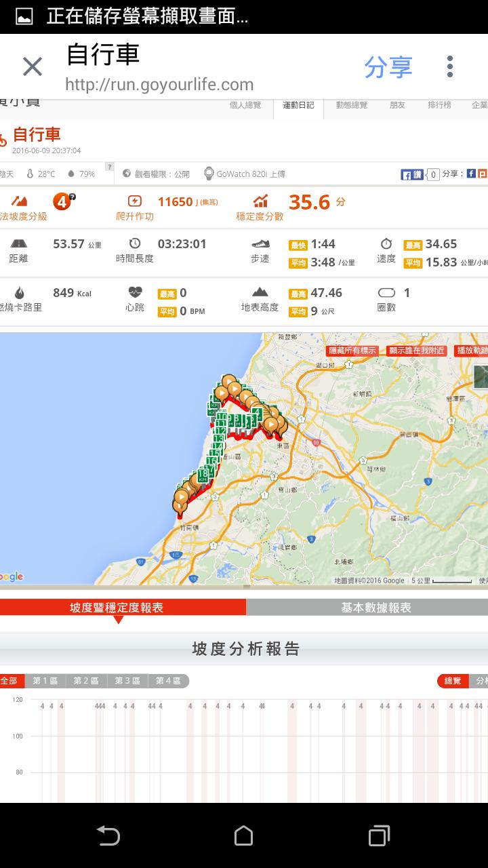The width and height of the screenshot is (488, 868).
Task: Open the three-dot overflow menu
Action: click(449, 66)
